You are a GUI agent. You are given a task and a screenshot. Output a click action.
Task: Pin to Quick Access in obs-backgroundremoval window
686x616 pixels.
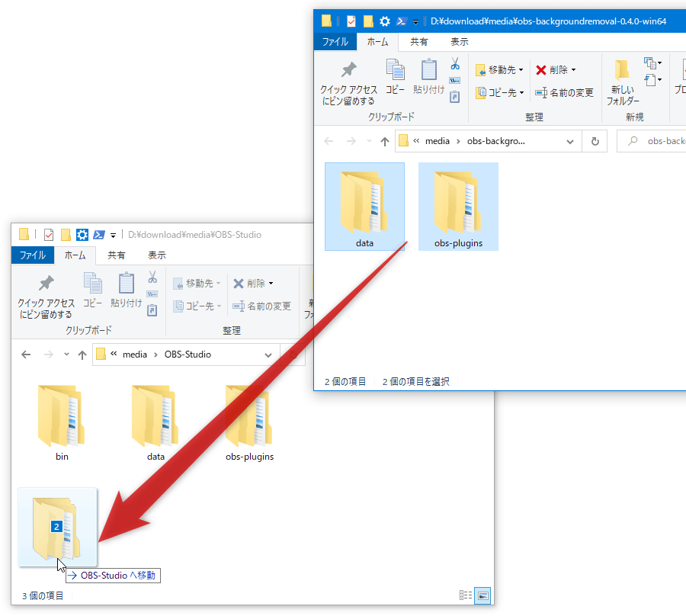(x=348, y=83)
